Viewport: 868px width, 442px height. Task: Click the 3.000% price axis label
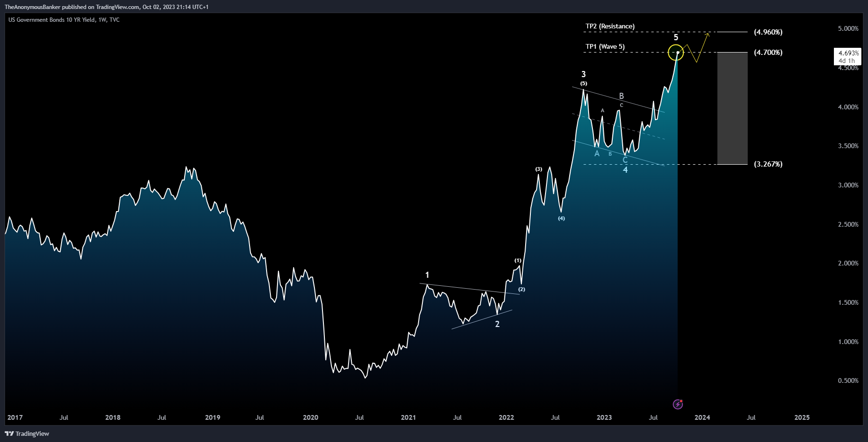point(848,186)
